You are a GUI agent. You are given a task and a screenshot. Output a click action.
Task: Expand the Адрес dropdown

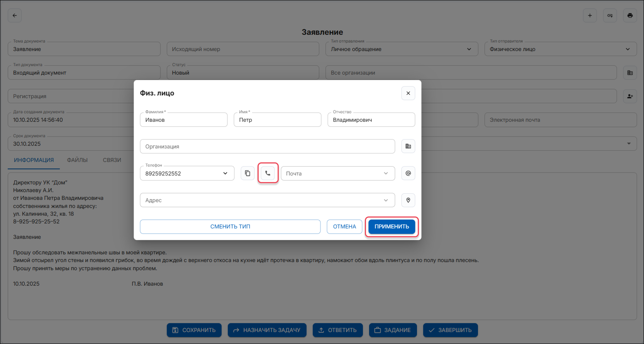coord(386,200)
